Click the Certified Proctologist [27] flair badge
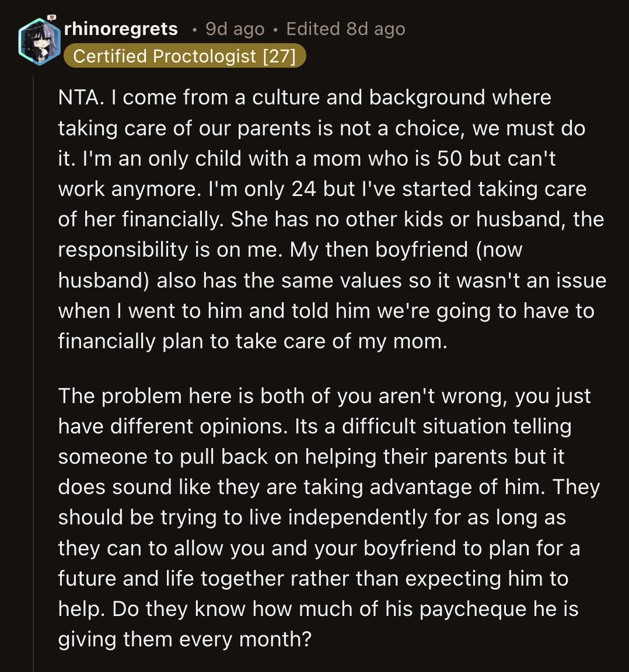 tap(186, 56)
